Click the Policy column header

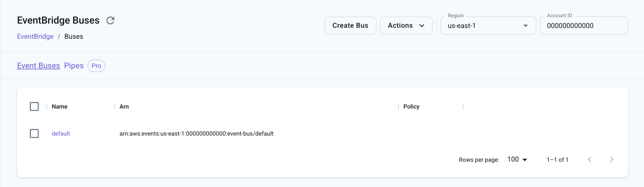pos(411,106)
